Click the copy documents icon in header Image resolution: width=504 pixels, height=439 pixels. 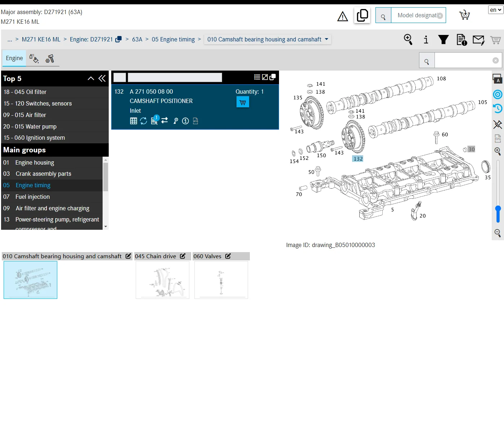(362, 15)
